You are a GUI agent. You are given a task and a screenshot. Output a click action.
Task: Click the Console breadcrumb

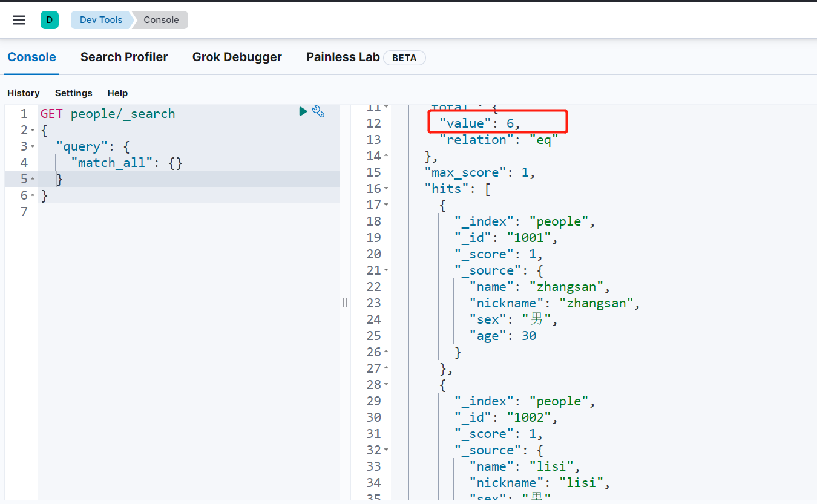click(161, 20)
